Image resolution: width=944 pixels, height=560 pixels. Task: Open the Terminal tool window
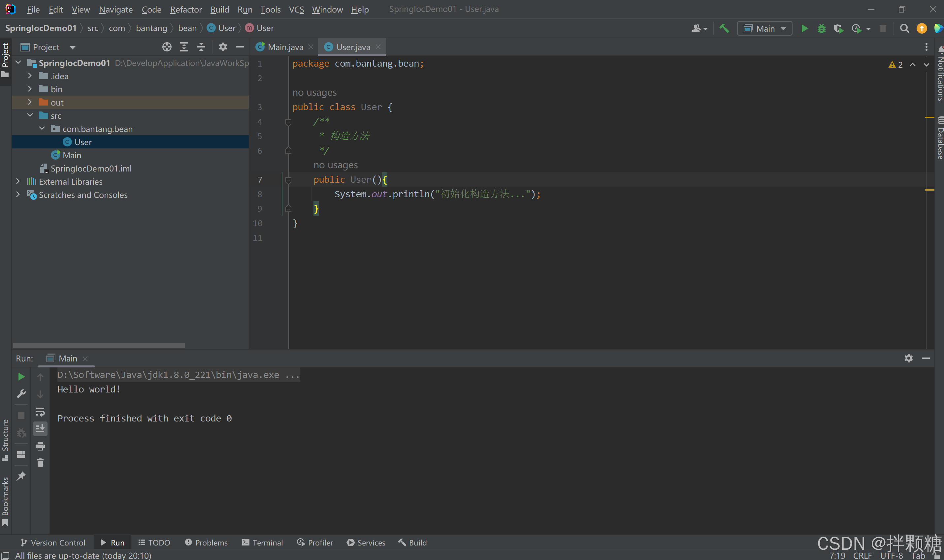pyautogui.click(x=262, y=543)
